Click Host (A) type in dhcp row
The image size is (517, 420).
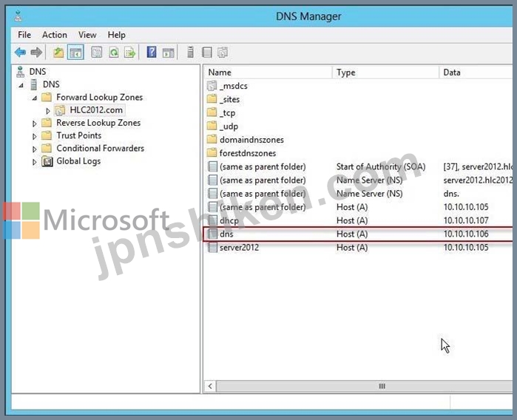coord(352,220)
